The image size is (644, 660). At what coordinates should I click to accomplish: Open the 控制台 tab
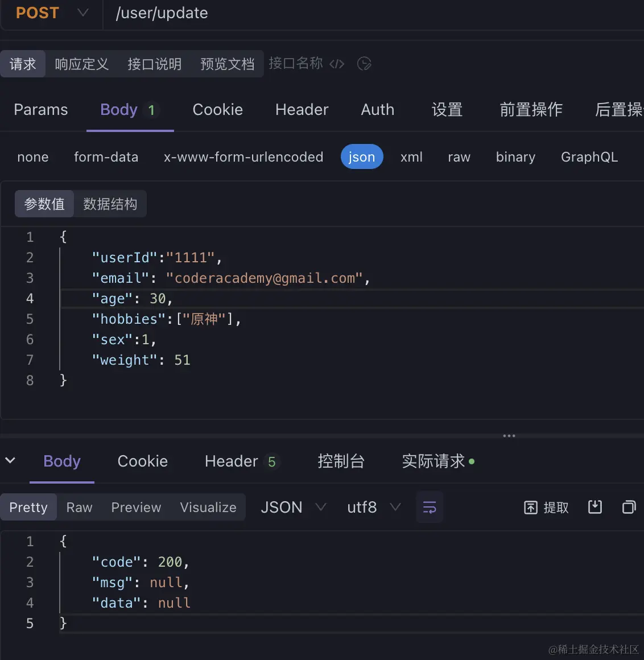click(341, 461)
